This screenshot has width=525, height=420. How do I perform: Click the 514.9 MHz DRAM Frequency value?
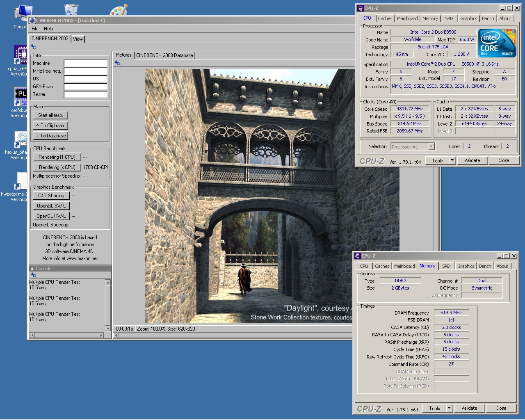pyautogui.click(x=451, y=313)
